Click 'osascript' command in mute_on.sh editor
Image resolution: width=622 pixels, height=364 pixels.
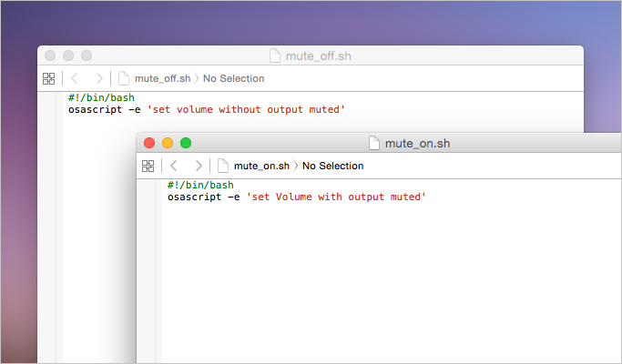coord(194,197)
